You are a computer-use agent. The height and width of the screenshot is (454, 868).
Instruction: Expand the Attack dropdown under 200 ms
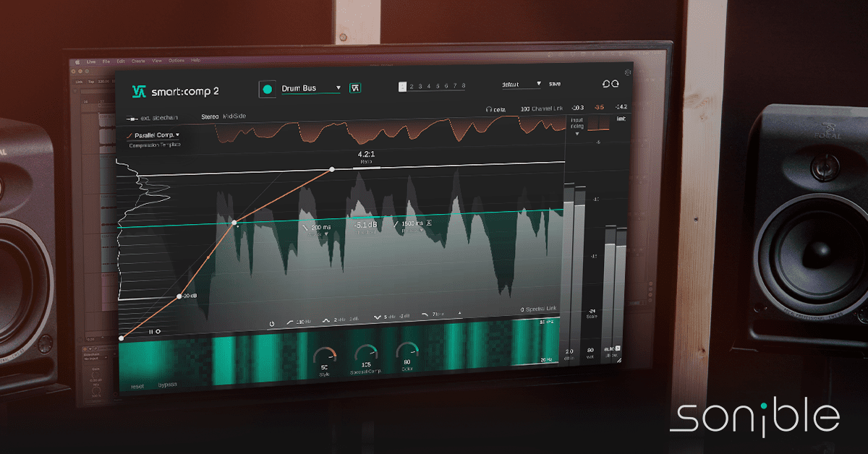325,234
